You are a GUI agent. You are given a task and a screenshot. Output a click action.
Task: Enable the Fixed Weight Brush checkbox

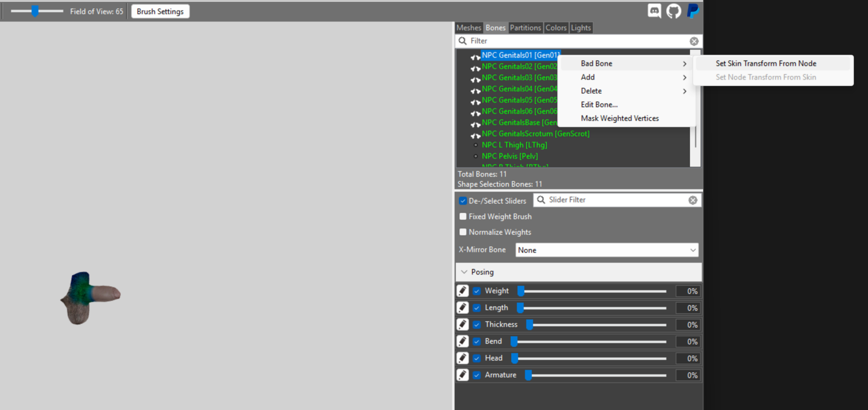pos(462,216)
